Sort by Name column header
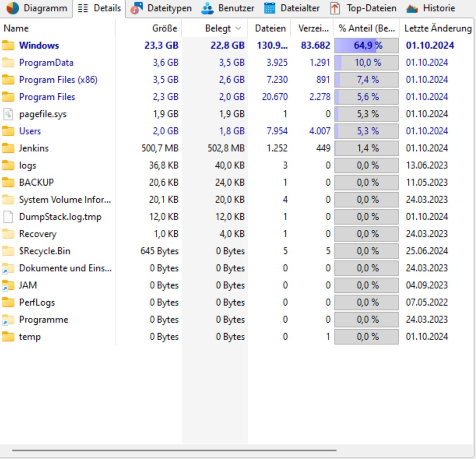The image size is (476, 459). pyautogui.click(x=58, y=28)
